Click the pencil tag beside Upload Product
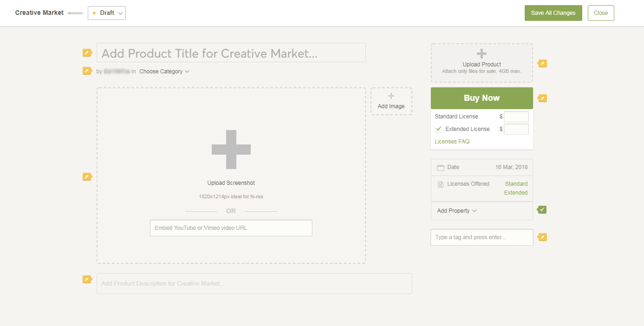Screen dimensions: 644x326 point(542,63)
